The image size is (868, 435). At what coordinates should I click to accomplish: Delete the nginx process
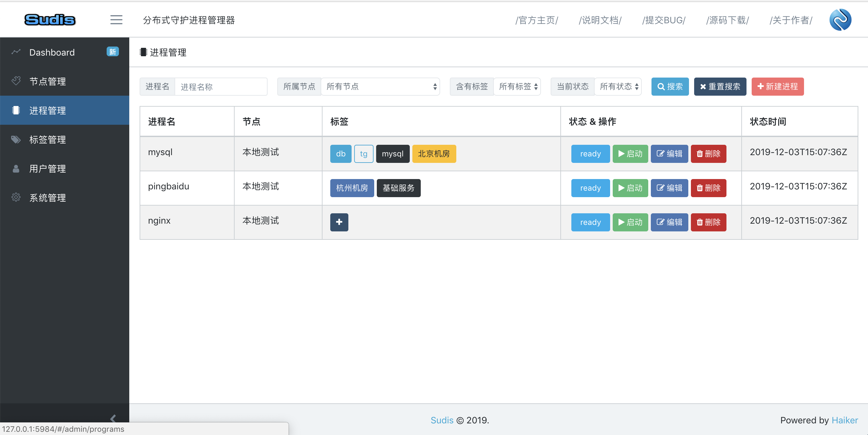tap(708, 222)
